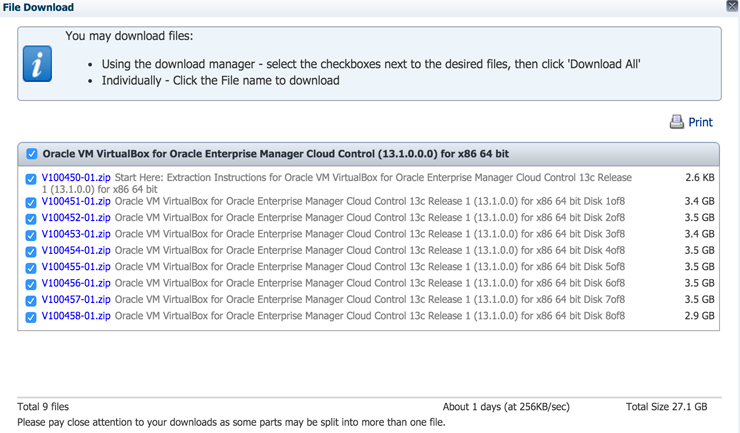This screenshot has height=433, width=740.
Task: Open the V100455-01.zip download link
Action: [76, 267]
